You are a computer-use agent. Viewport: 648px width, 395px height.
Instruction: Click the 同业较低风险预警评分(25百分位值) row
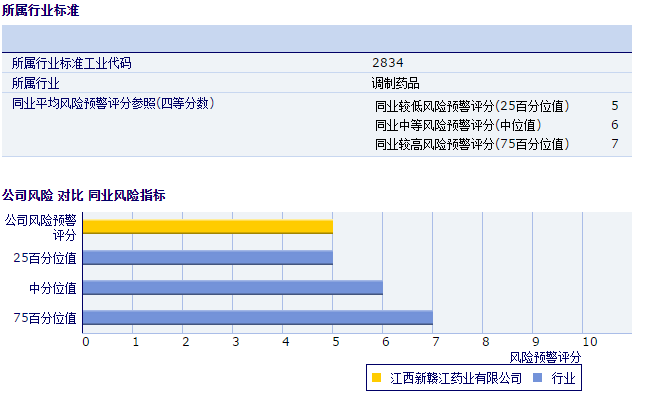pyautogui.click(x=497, y=106)
